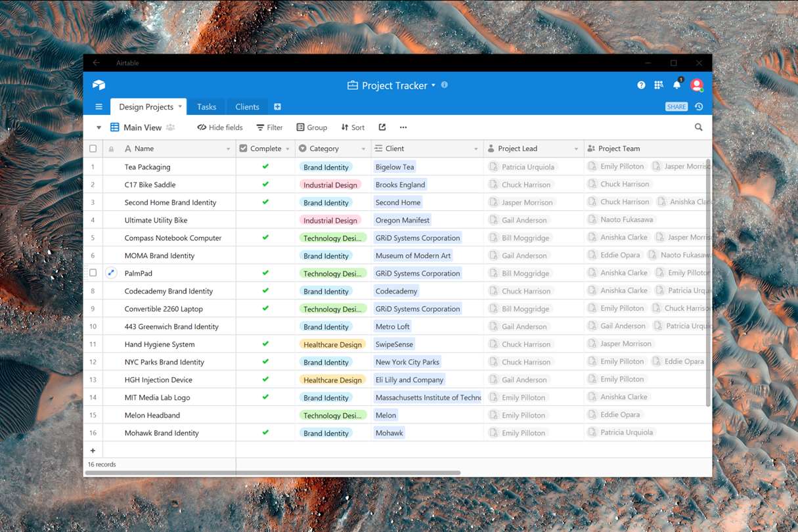Add a new record with plus

tap(93, 451)
